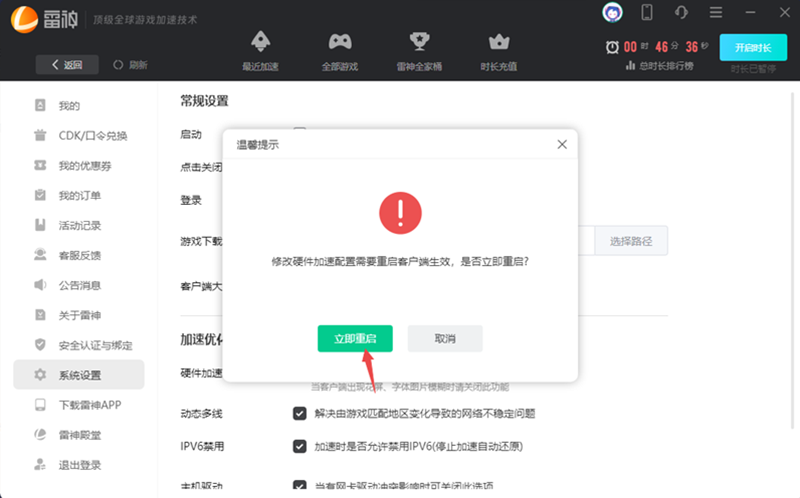
Task: Click the 开启时长 button
Action: (753, 47)
